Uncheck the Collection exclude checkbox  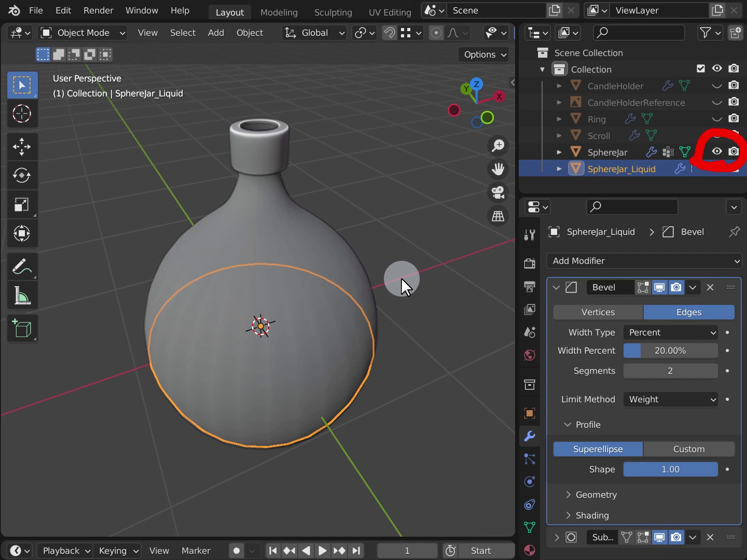click(701, 68)
